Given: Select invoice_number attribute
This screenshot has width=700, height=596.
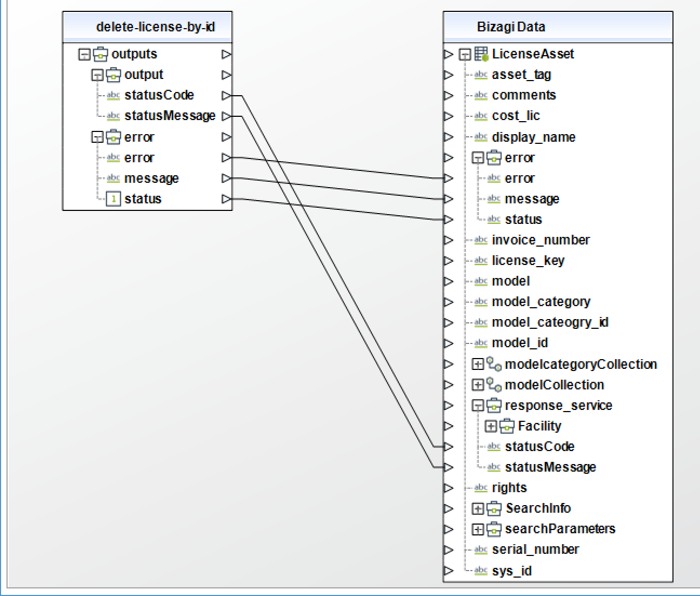Looking at the screenshot, I should (x=541, y=240).
